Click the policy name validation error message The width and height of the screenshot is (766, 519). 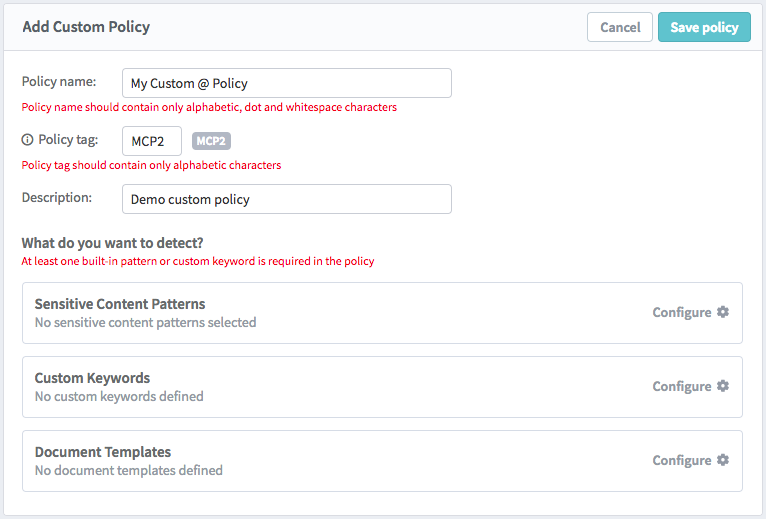209,108
